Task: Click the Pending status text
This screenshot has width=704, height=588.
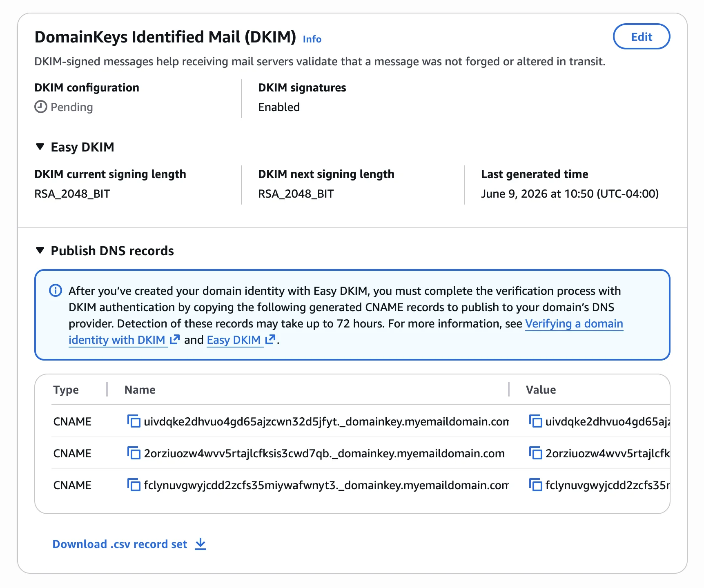Action: pyautogui.click(x=72, y=107)
